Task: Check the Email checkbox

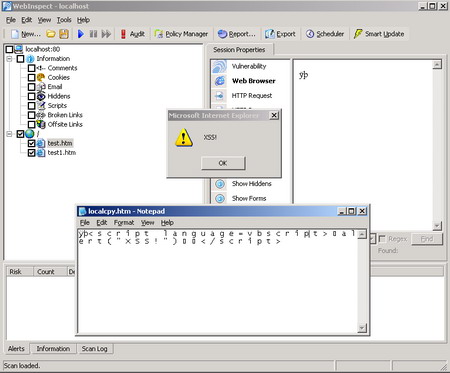Action: [31, 87]
